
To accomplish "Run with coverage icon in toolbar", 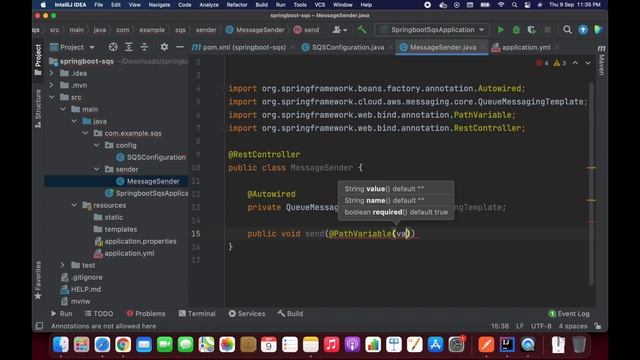I will (x=531, y=30).
